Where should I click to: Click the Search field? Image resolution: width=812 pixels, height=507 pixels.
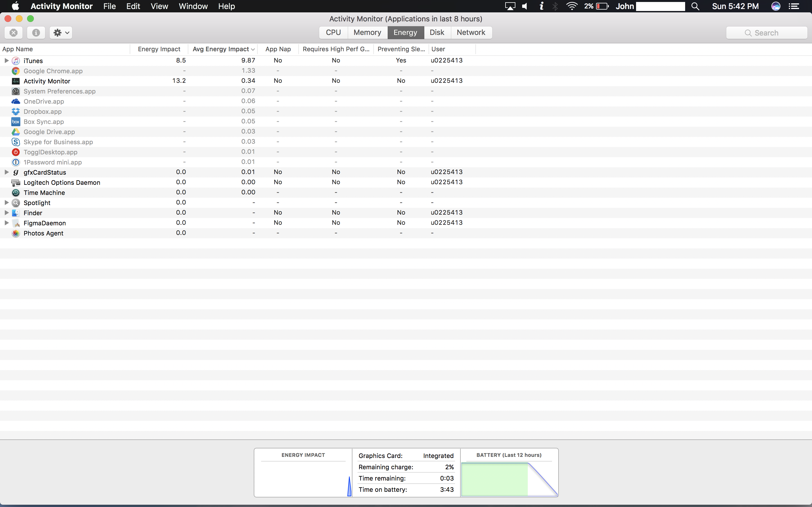(766, 33)
